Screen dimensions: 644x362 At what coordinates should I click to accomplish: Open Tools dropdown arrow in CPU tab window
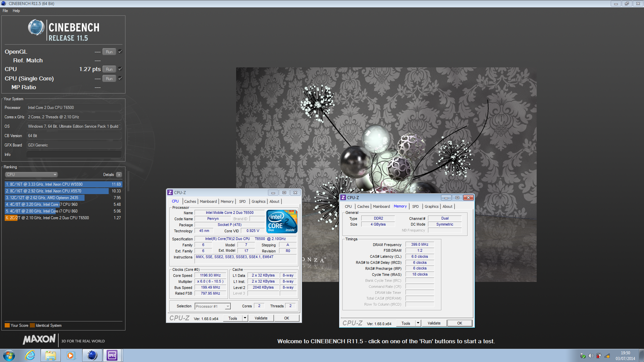click(245, 318)
